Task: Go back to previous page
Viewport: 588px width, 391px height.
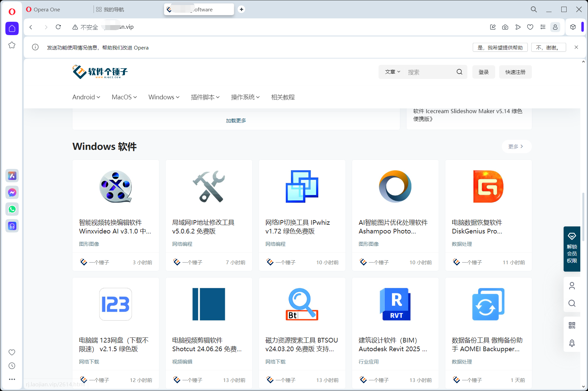Action: click(x=31, y=27)
